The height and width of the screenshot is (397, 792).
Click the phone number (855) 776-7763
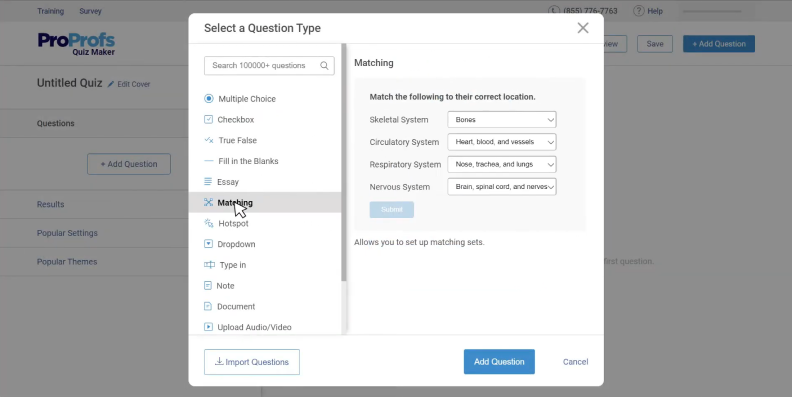(x=590, y=11)
